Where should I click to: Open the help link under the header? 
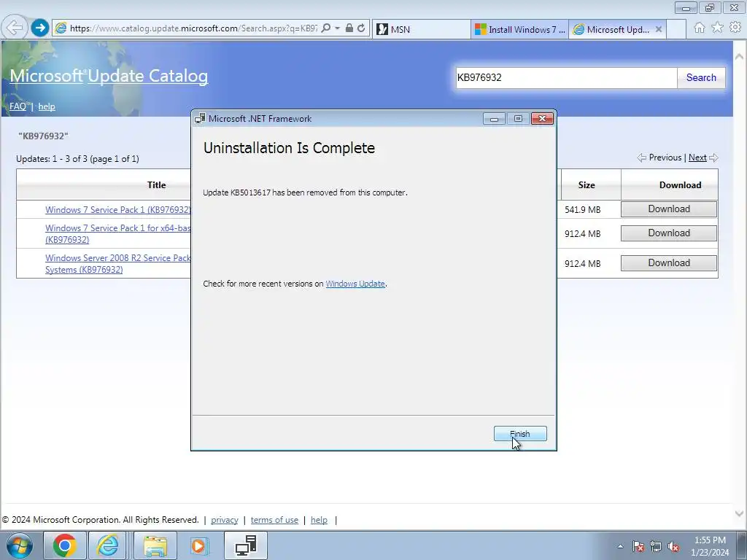47,106
